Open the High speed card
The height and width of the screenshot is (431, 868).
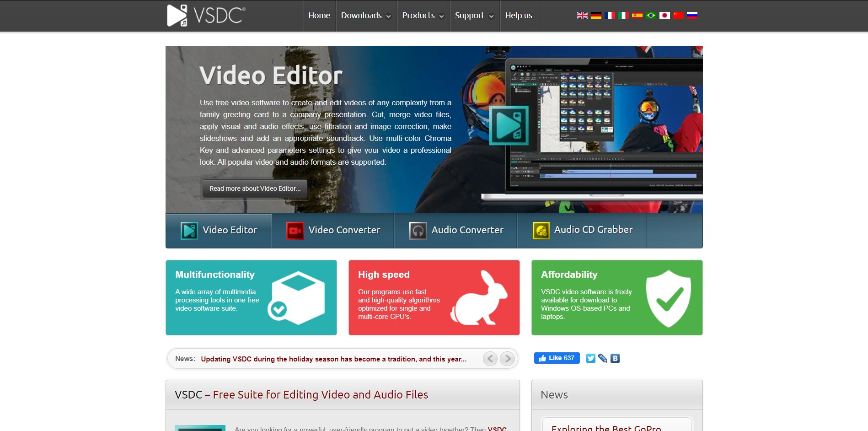click(434, 297)
